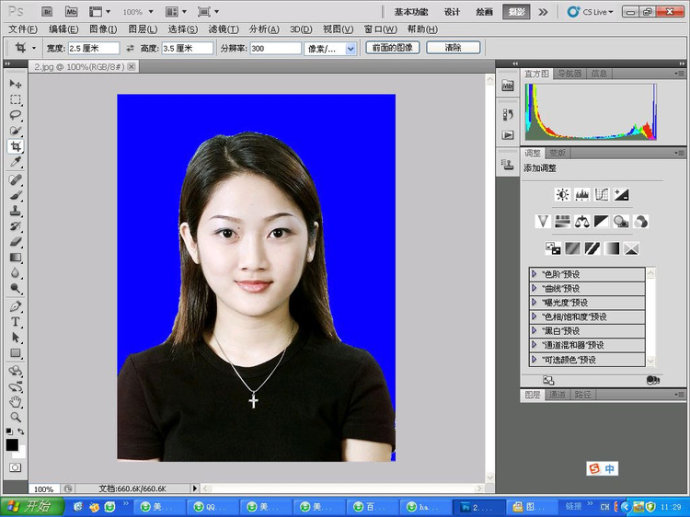Pick the Horizontal Type tool
The width and height of the screenshot is (690, 517).
16,322
